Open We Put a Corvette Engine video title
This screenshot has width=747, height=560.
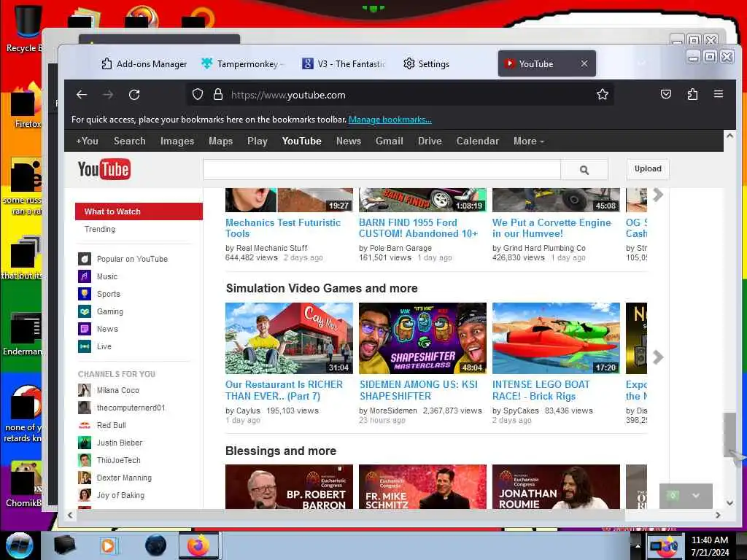pyautogui.click(x=551, y=228)
